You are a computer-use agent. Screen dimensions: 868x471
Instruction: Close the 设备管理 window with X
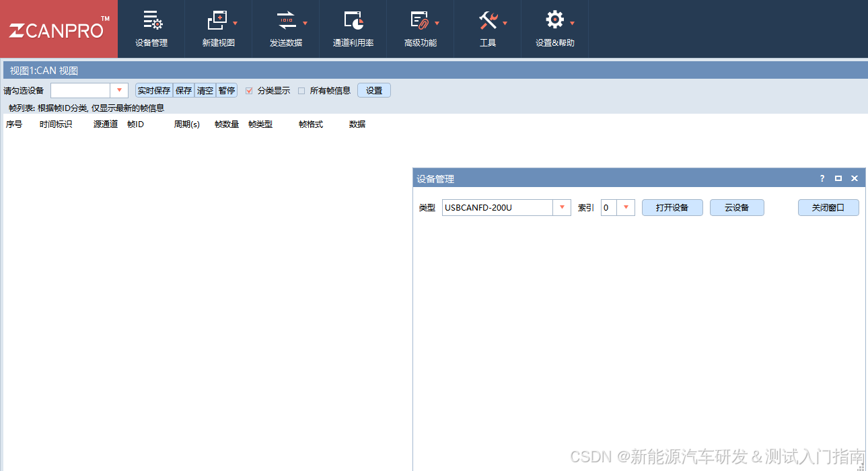(x=855, y=178)
